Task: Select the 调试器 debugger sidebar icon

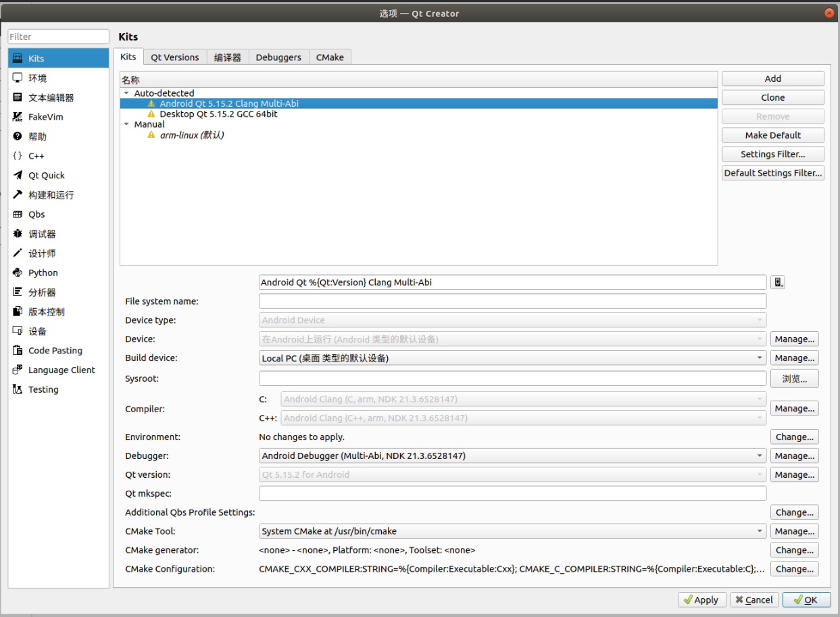Action: click(44, 233)
